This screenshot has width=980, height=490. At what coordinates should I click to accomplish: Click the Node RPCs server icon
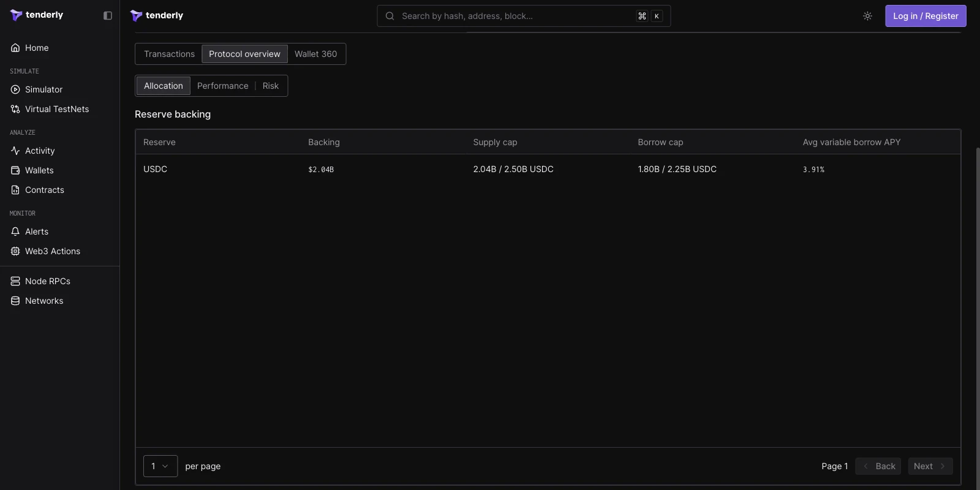coord(15,281)
